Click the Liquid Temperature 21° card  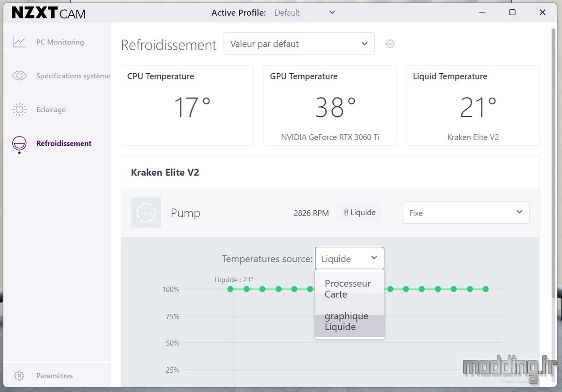[x=473, y=105]
